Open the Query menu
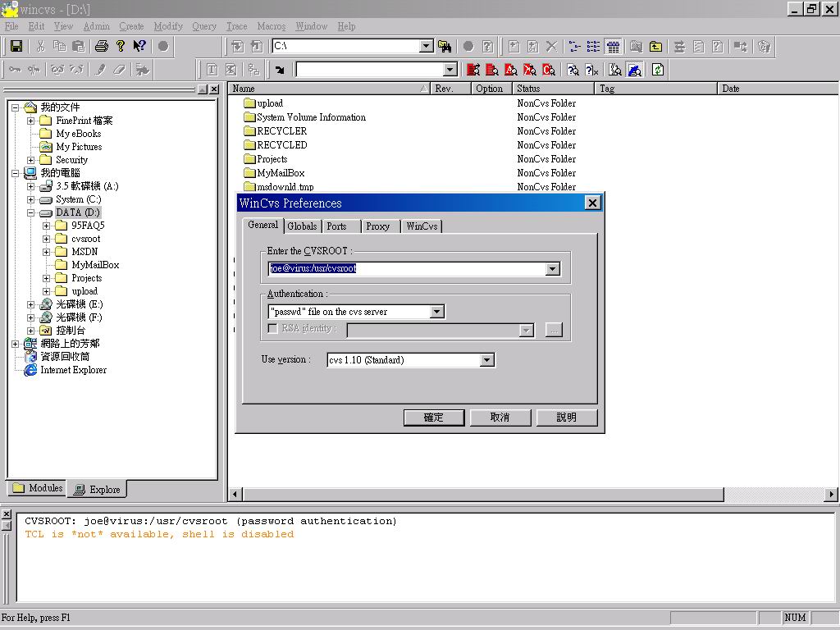 (x=204, y=26)
